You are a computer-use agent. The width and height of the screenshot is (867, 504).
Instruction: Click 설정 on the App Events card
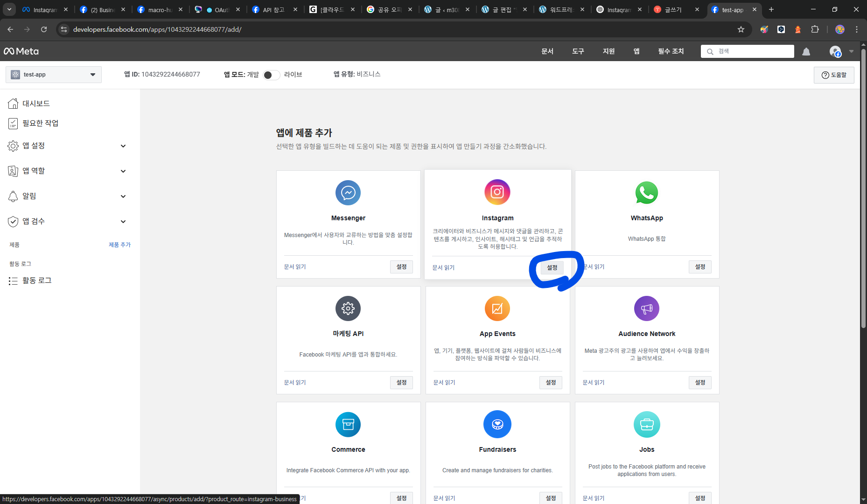(x=551, y=383)
